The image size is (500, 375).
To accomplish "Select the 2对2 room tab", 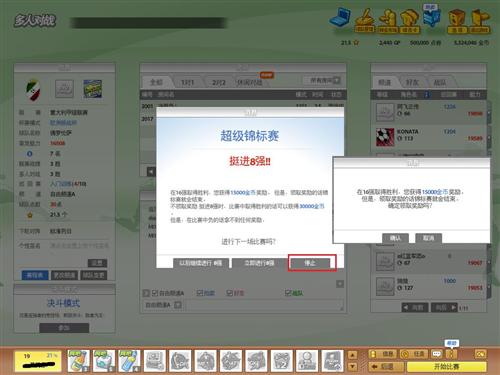I will click(x=219, y=82).
